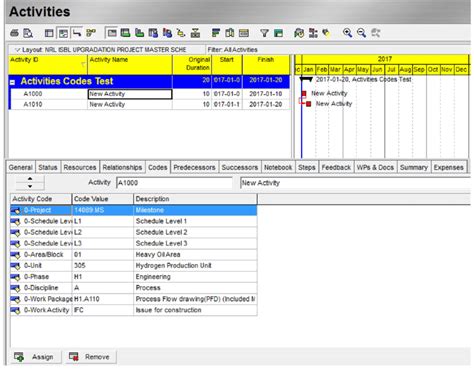
Task: Toggle relationship lines display
Action: click(x=77, y=33)
